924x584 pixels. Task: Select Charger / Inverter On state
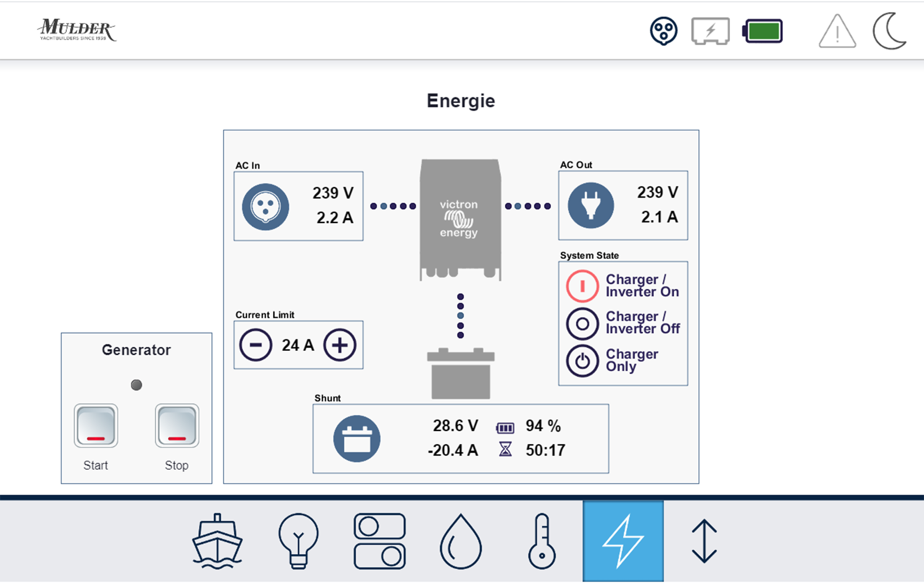click(x=582, y=286)
